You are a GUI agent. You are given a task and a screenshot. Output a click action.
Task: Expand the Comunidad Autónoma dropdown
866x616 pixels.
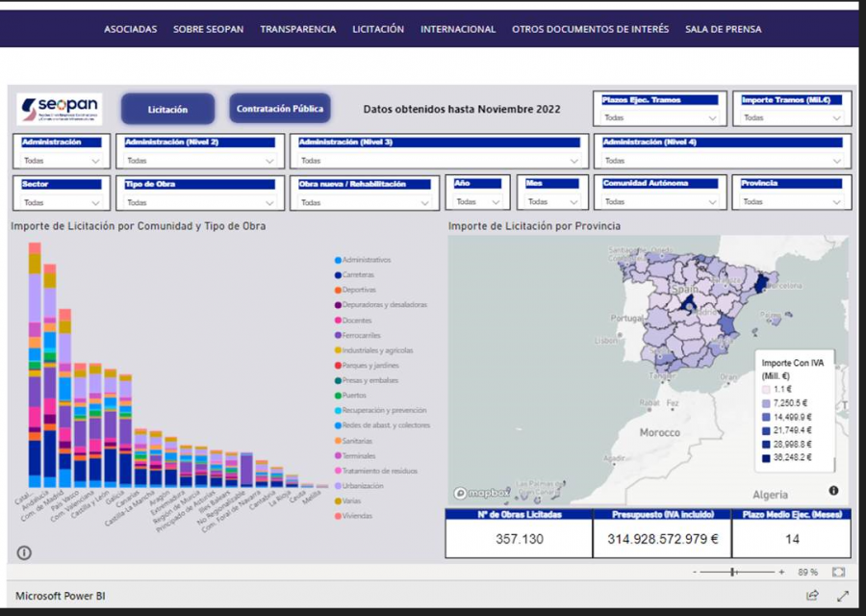pyautogui.click(x=659, y=202)
